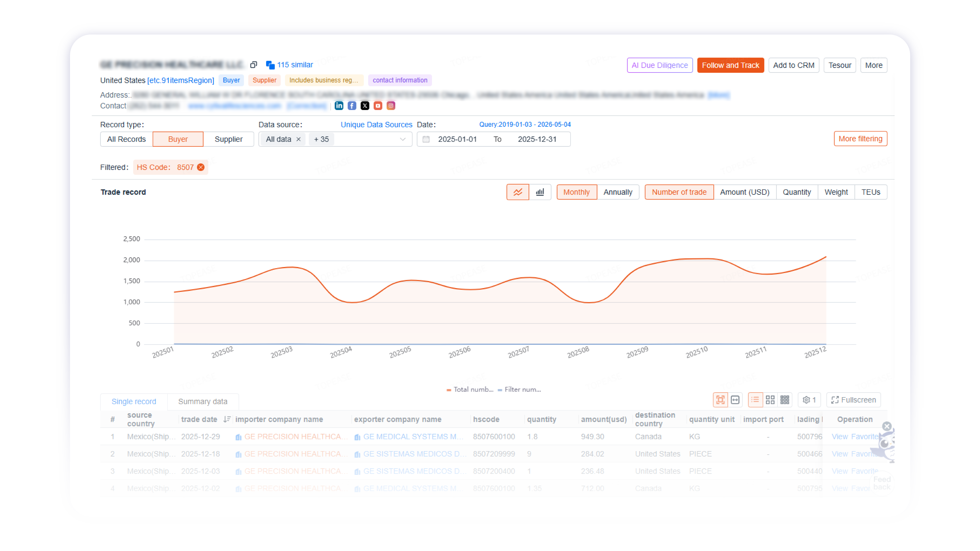Toggle Total number legend swatch
Screen dimensions: 980x551
[449, 390]
